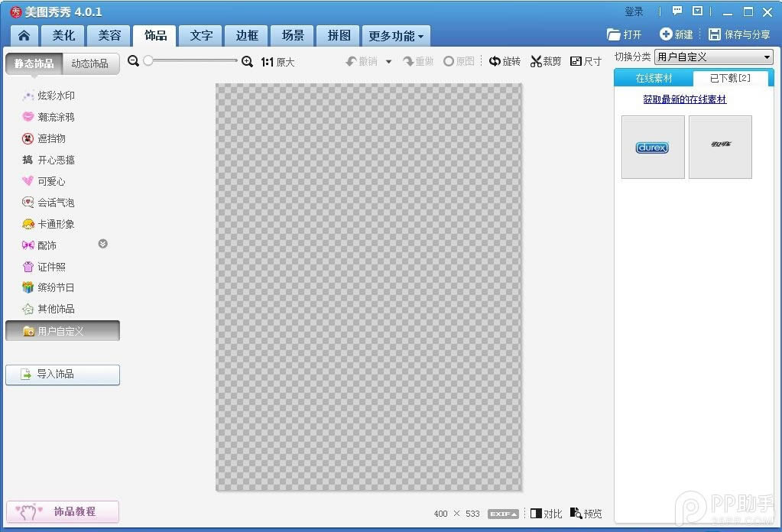The height and width of the screenshot is (532, 782).
Task: Open the 尺寸 size tool
Action: pyautogui.click(x=586, y=61)
